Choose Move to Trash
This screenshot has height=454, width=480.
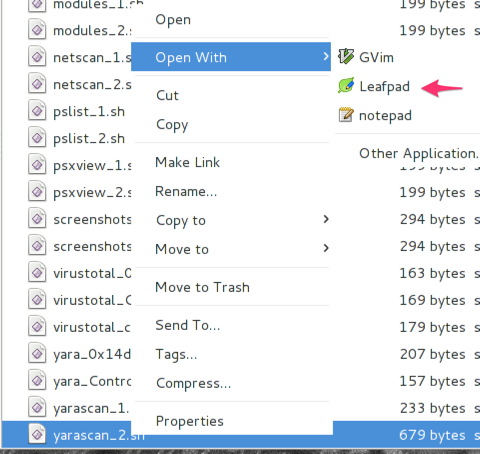pos(202,287)
